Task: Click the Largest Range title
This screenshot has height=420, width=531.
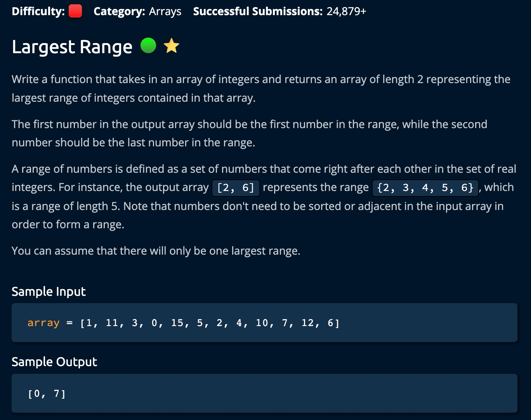Action: pos(72,47)
